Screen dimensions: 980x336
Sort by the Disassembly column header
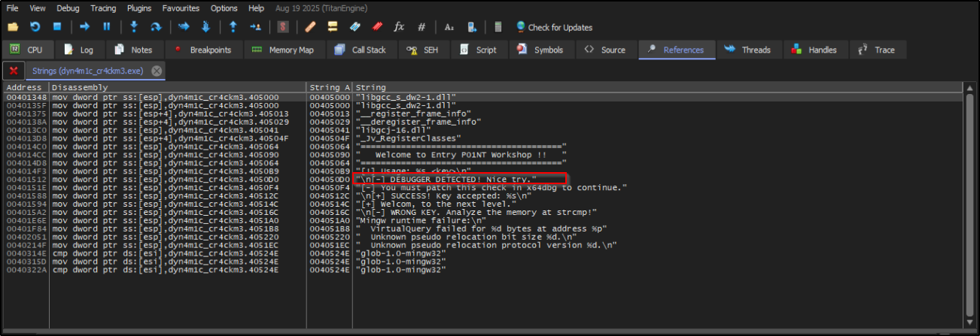click(x=177, y=87)
